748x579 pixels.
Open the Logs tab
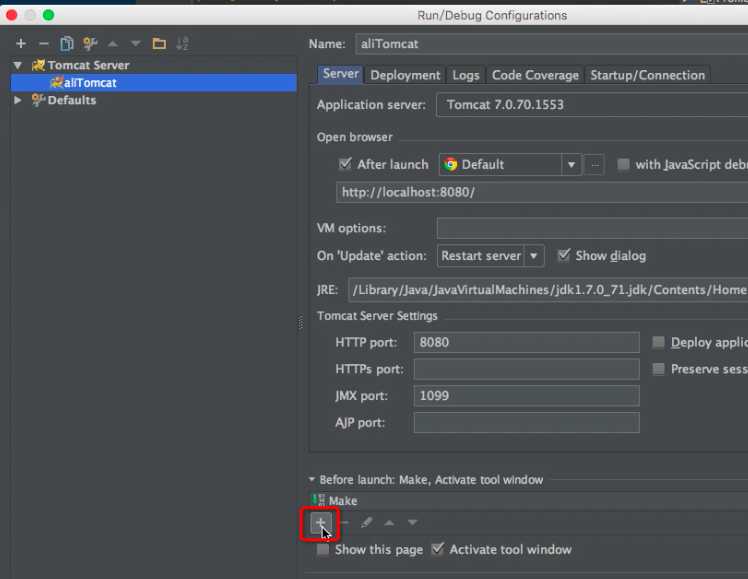(466, 75)
